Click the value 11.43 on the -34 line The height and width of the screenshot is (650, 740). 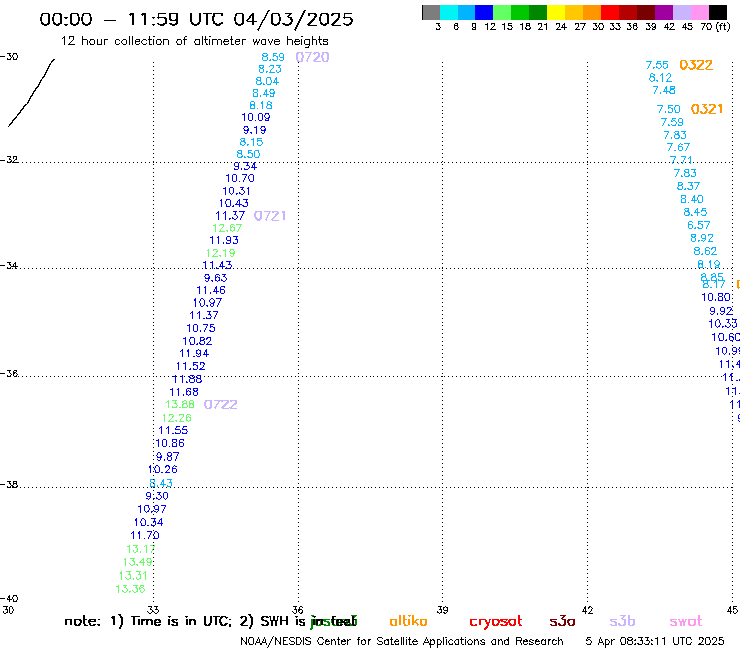(x=217, y=265)
